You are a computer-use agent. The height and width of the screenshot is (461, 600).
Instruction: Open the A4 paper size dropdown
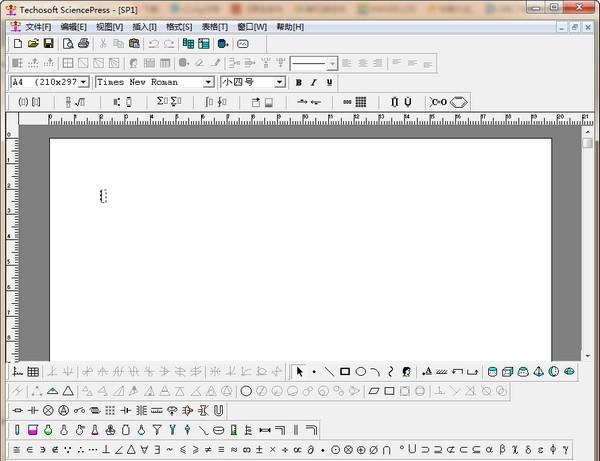[83, 82]
